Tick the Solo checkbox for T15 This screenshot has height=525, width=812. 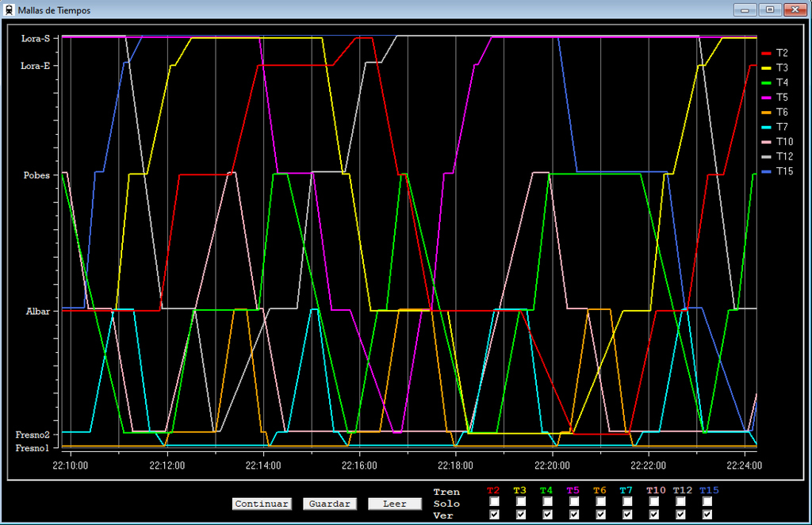pyautogui.click(x=707, y=502)
